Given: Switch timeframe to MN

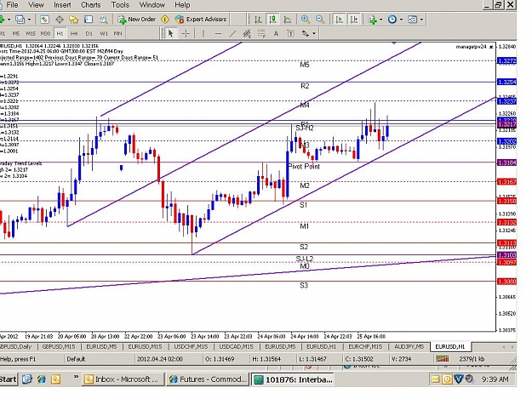Looking at the screenshot, I should (x=117, y=33).
